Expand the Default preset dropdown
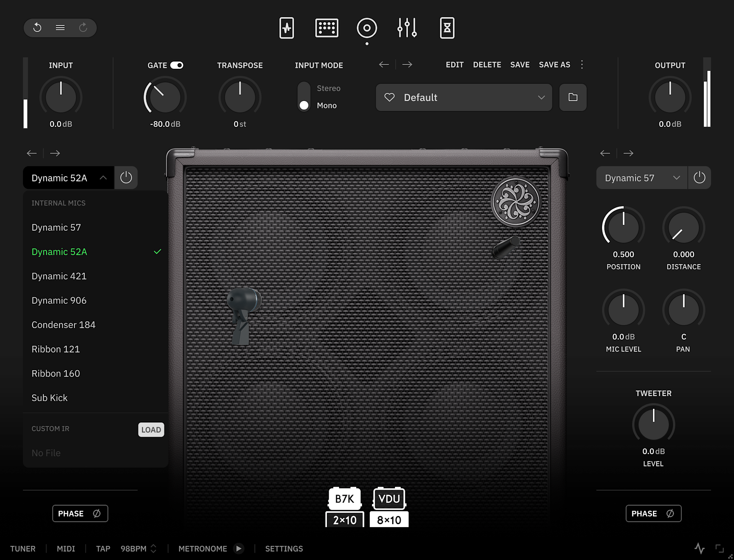Image resolution: width=734 pixels, height=560 pixels. point(541,97)
